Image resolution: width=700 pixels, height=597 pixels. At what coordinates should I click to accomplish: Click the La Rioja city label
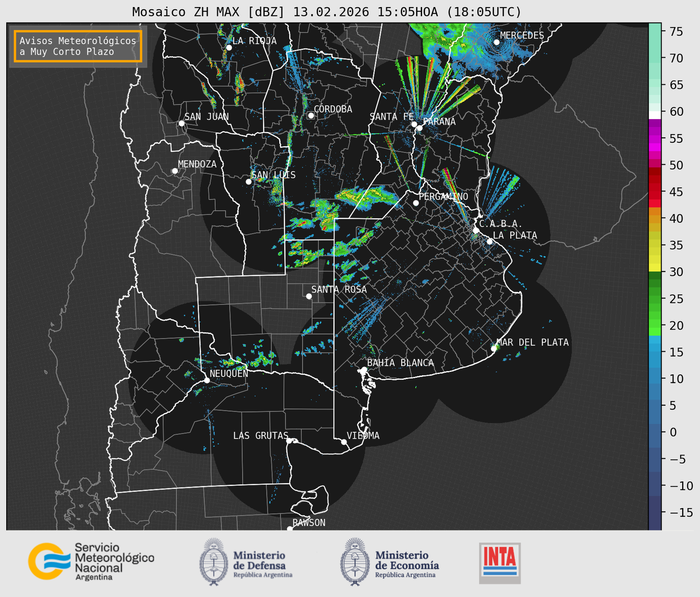click(254, 41)
